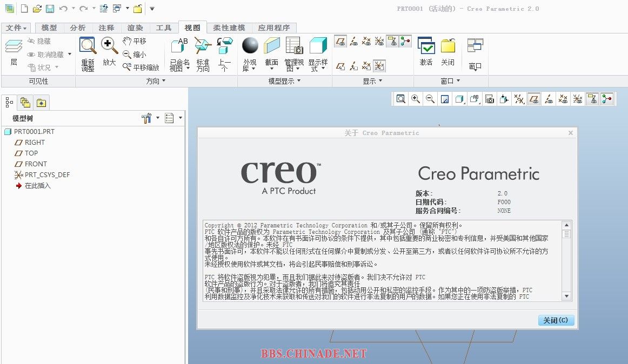The width and height of the screenshot is (628, 364).
Task: Save the model with the floppy disk icon
Action: pyautogui.click(x=50, y=9)
